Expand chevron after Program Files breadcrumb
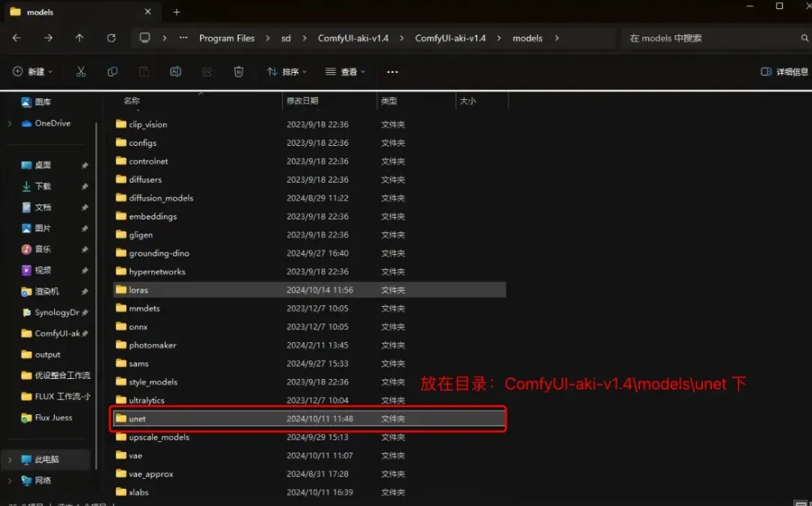Screen dimensions: 812x506 click(268, 38)
